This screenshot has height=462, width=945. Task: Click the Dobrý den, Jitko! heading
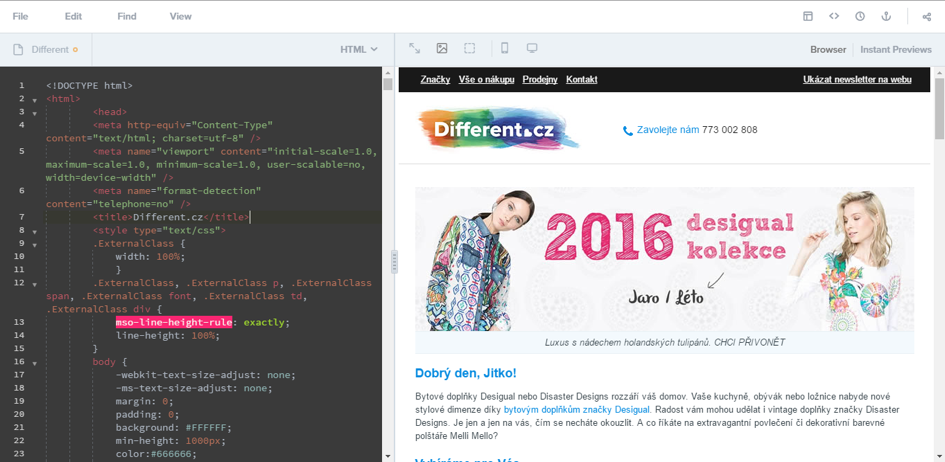466,373
